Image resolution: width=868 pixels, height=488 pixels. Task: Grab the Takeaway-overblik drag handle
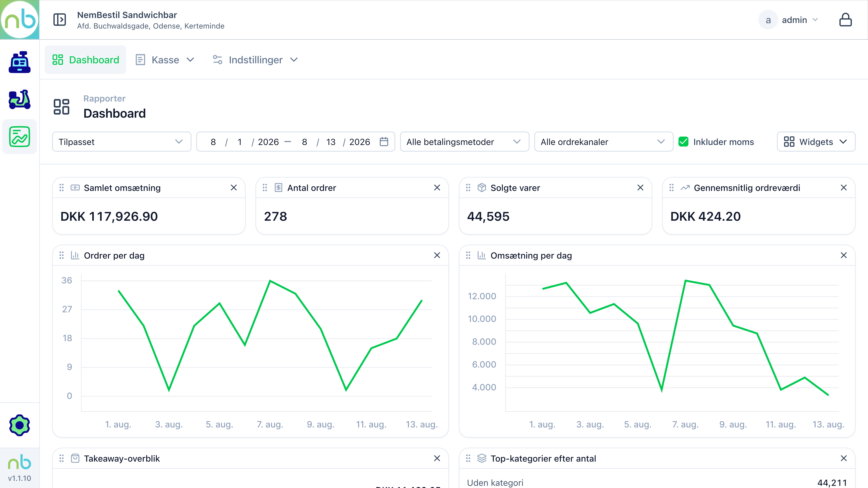(x=61, y=458)
